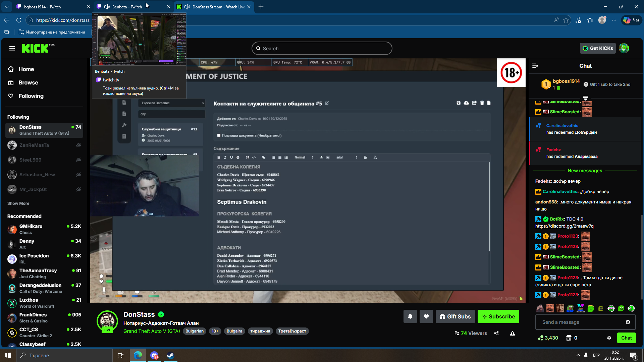Select the DonStass Stream tab
The image size is (644, 362).
coord(214,7)
